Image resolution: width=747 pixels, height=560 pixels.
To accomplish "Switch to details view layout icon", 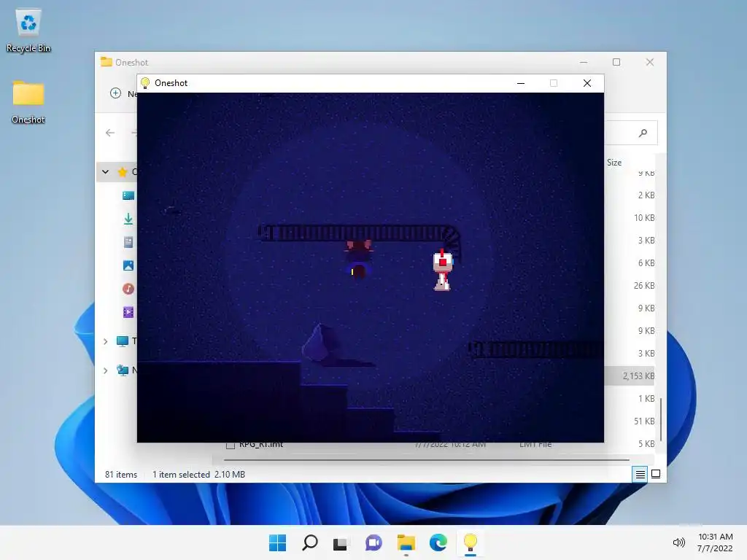I will tap(640, 474).
